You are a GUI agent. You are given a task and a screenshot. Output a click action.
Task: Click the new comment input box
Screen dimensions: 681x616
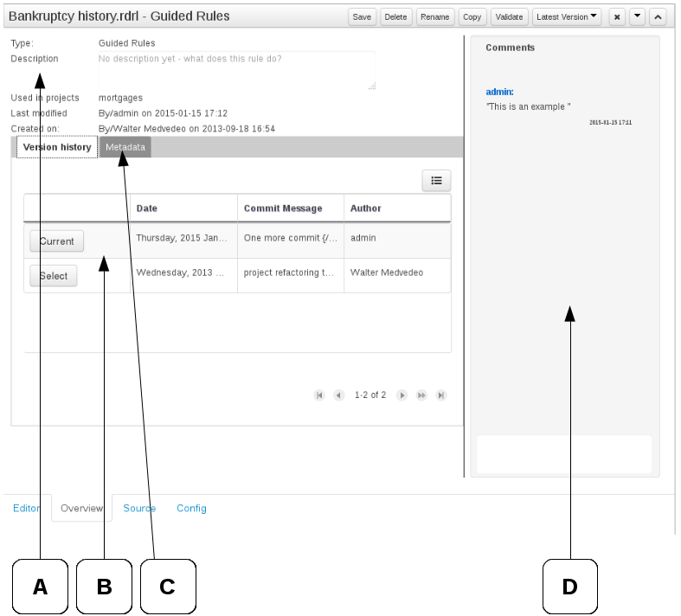(x=564, y=454)
